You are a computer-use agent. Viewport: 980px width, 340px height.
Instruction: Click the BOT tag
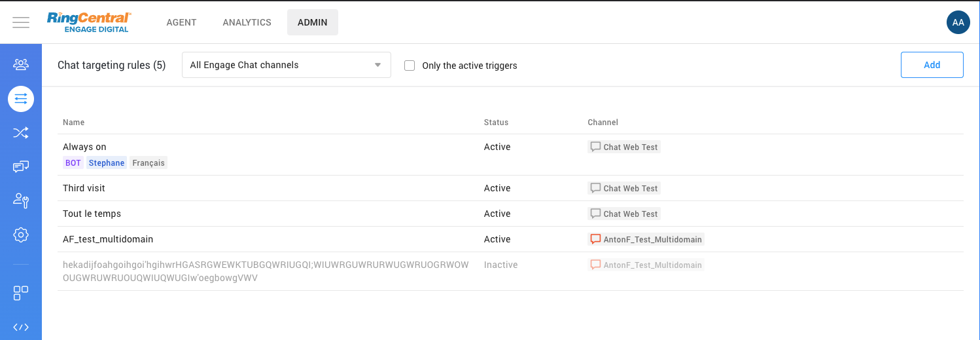coord(73,163)
